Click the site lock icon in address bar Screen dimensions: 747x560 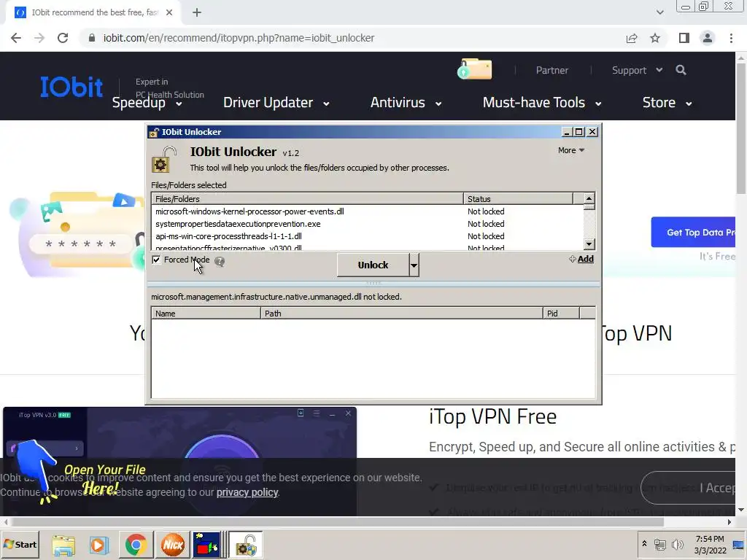[92, 38]
